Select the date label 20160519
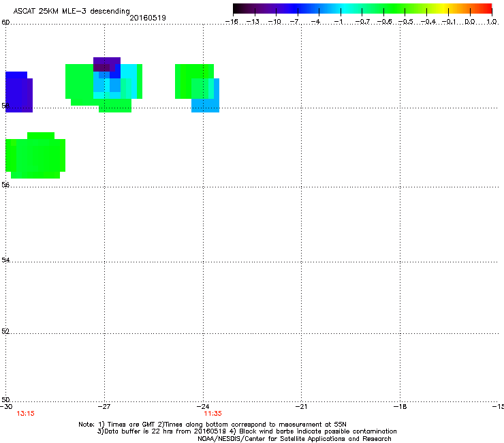The height and width of the screenshot is (443, 504). (148, 18)
